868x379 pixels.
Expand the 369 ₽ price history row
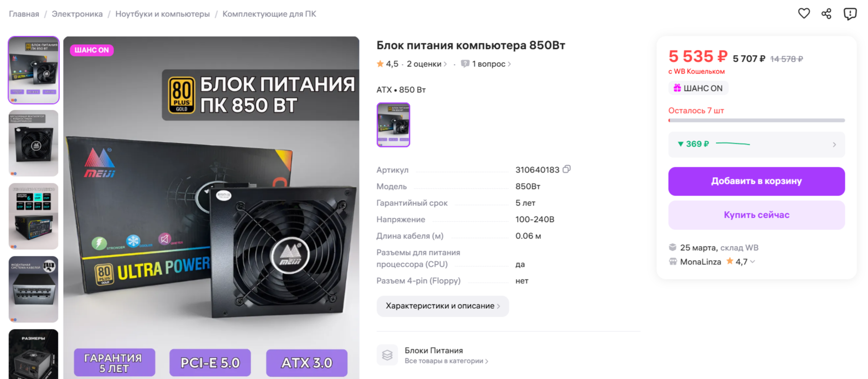pos(756,144)
